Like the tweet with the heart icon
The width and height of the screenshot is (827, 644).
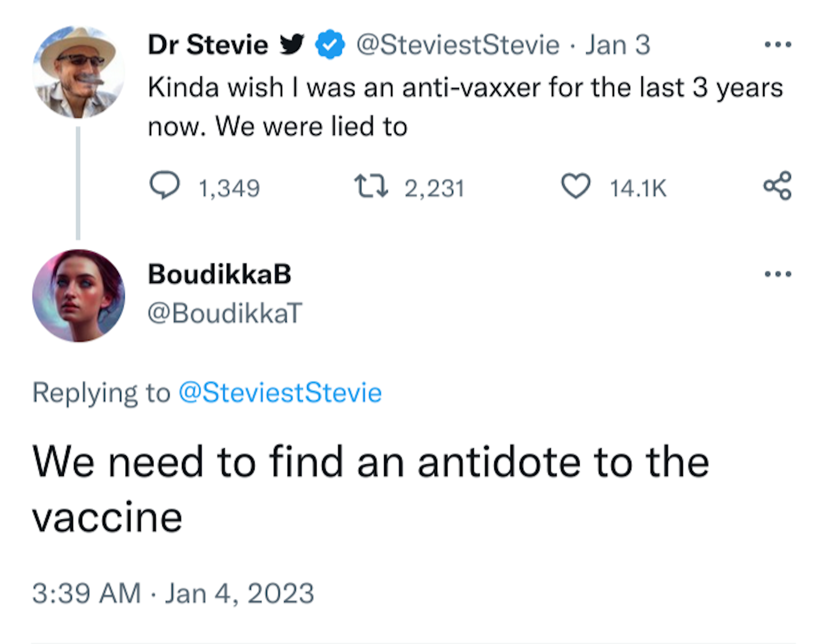pyautogui.click(x=576, y=186)
